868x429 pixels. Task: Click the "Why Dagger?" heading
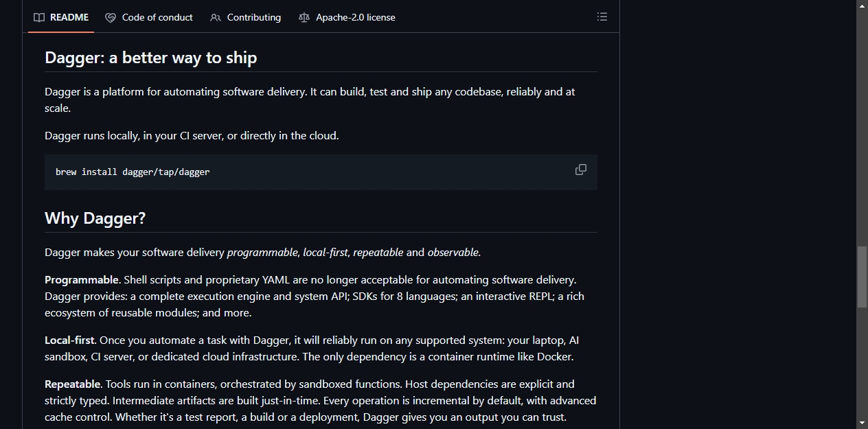coord(95,218)
